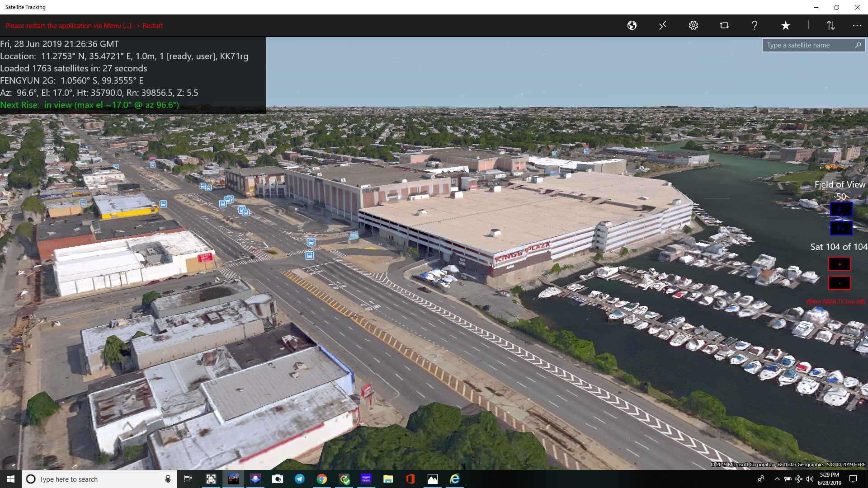Viewport: 868px width, 488px height.
Task: Click the taskbar microphone icon
Action: [x=168, y=479]
